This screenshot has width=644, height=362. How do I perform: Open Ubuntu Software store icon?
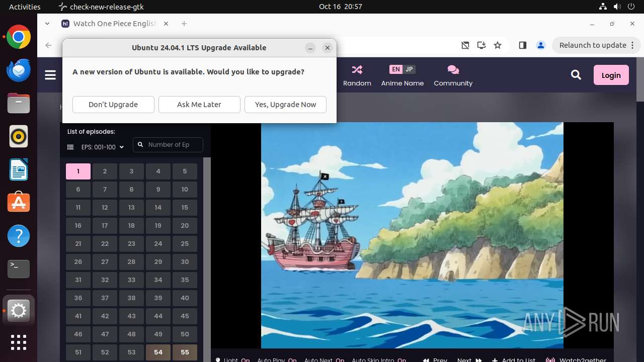[19, 203]
